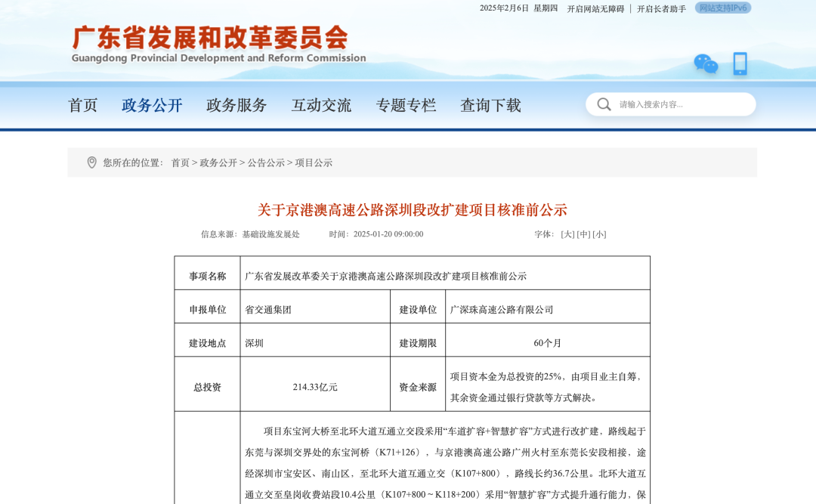Viewport: 816px width, 504px height.
Task: Click the article title 关于京港澳高速公路深圳段改扩建项目核准前公示
Action: (x=413, y=210)
